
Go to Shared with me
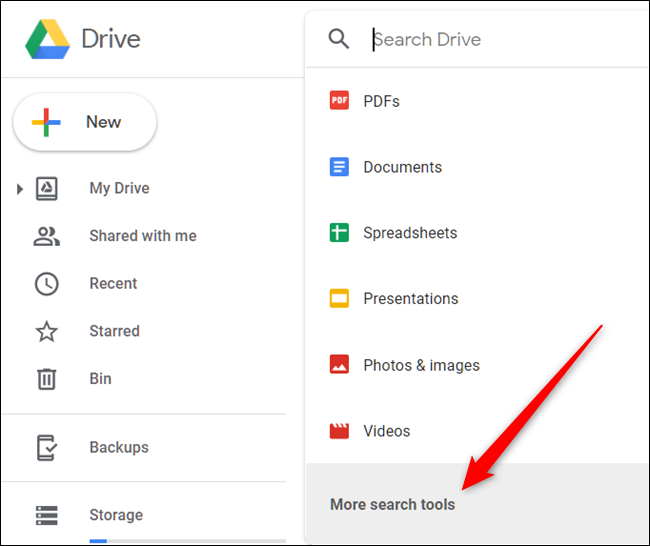pyautogui.click(x=143, y=236)
